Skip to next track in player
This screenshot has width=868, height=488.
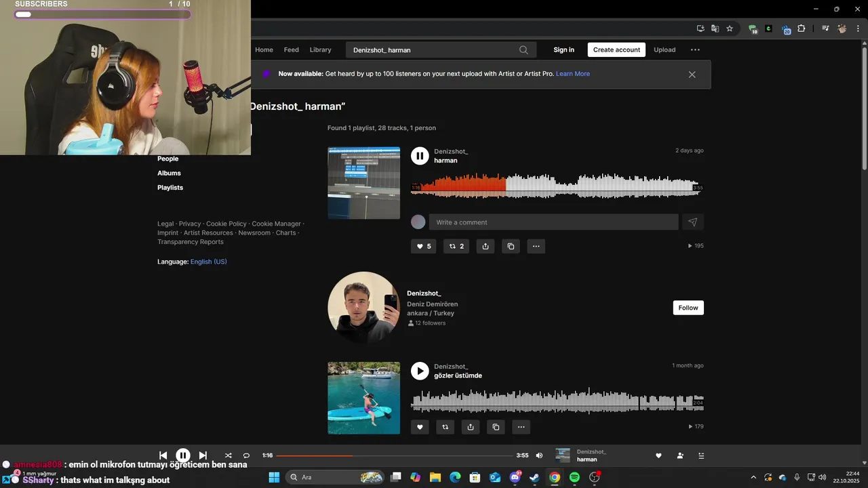coord(203,455)
